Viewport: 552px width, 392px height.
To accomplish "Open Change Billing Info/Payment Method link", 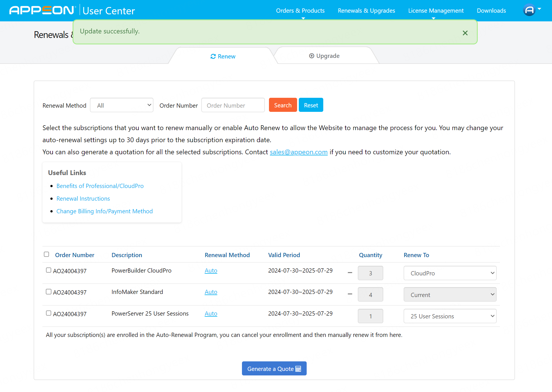I will point(104,211).
